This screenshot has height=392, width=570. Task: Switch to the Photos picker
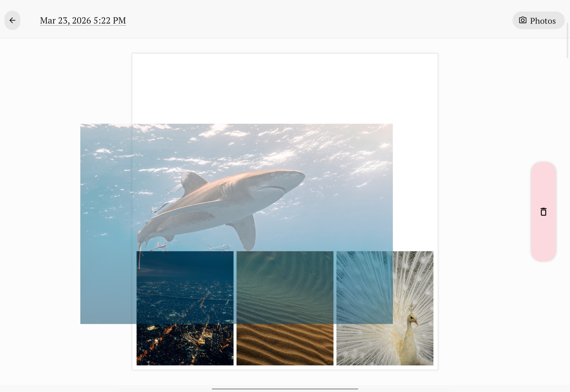click(x=538, y=20)
